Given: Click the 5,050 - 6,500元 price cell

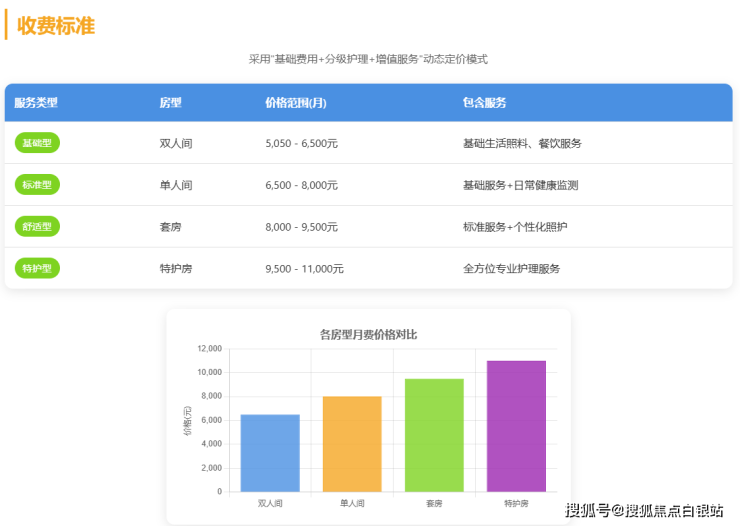Looking at the screenshot, I should pyautogui.click(x=301, y=144).
